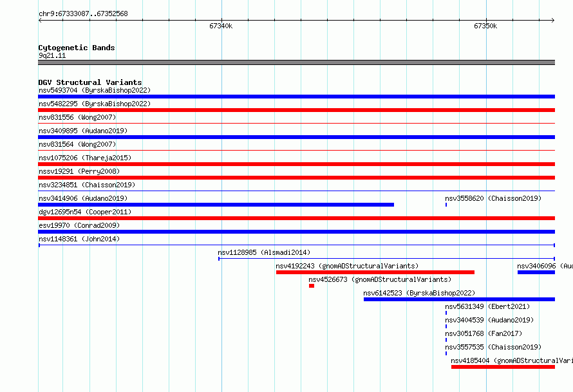Select the red nsv1075206 variant bar
This screenshot has height=392, width=573.
(x=296, y=164)
